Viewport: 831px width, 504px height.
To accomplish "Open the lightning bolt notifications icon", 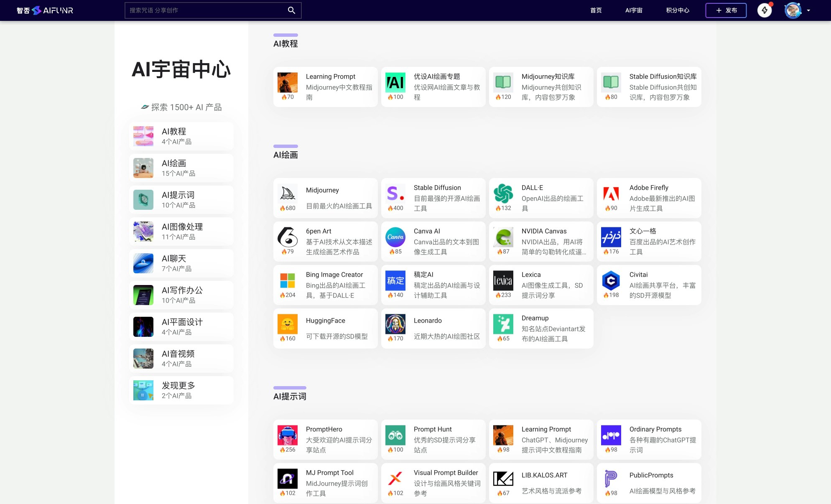I will click(x=765, y=10).
